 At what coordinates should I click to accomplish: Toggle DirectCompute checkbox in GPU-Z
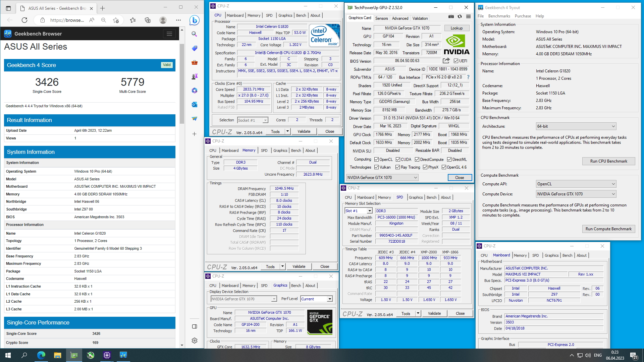417,160
